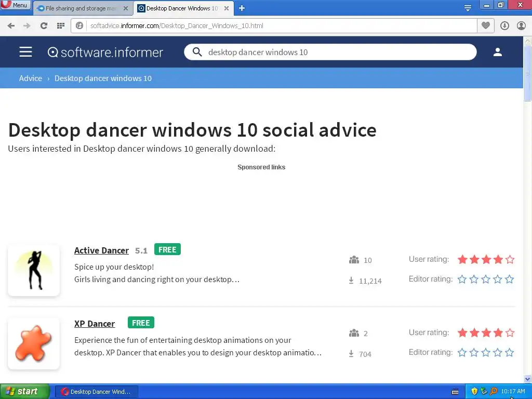Click the security shield tray icon
The width and height of the screenshot is (532, 399).
click(x=474, y=392)
